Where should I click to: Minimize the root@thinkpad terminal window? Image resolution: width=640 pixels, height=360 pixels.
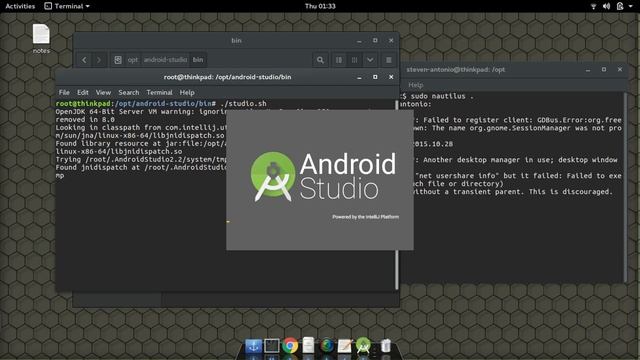[x=359, y=77]
